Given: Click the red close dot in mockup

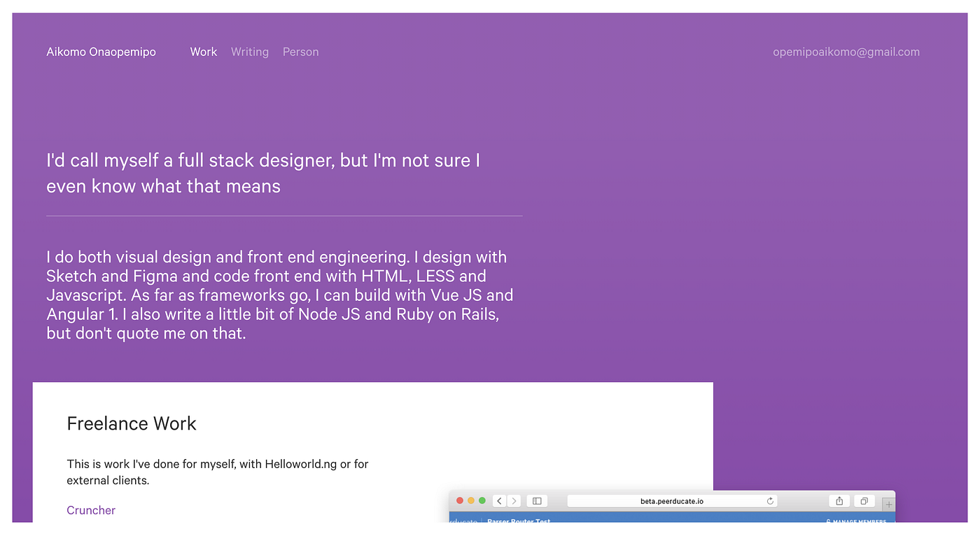Looking at the screenshot, I should tap(460, 501).
